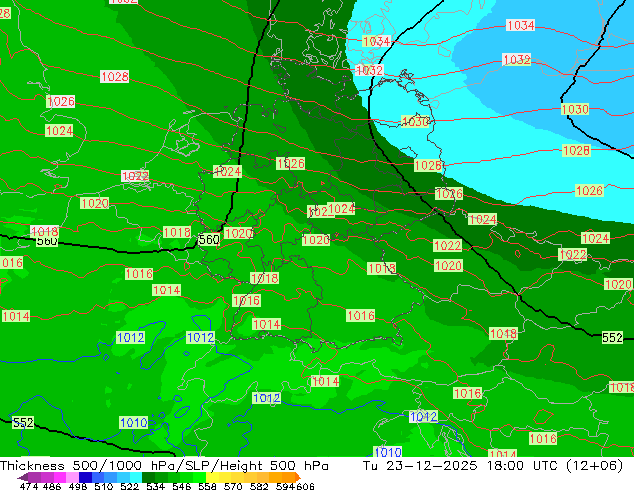Click the fully visible white '560' contour label
The height and width of the screenshot is (490, 634).
point(209,239)
